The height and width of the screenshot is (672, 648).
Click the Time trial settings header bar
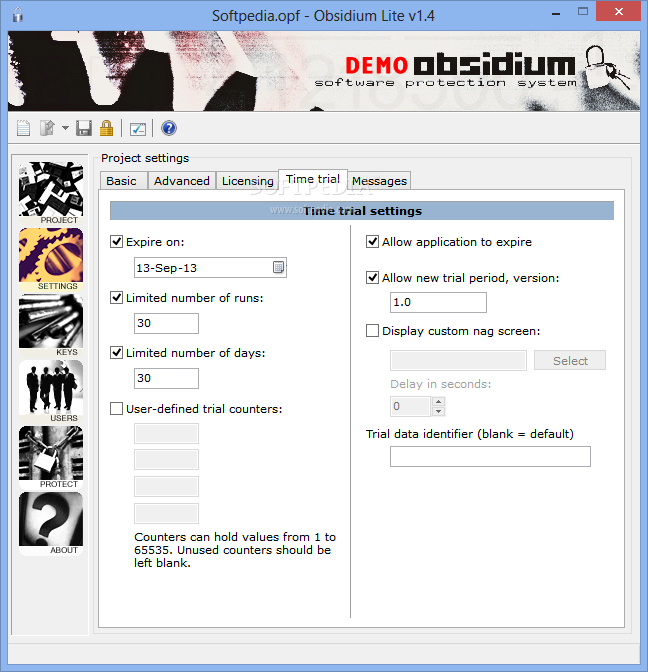(x=362, y=211)
